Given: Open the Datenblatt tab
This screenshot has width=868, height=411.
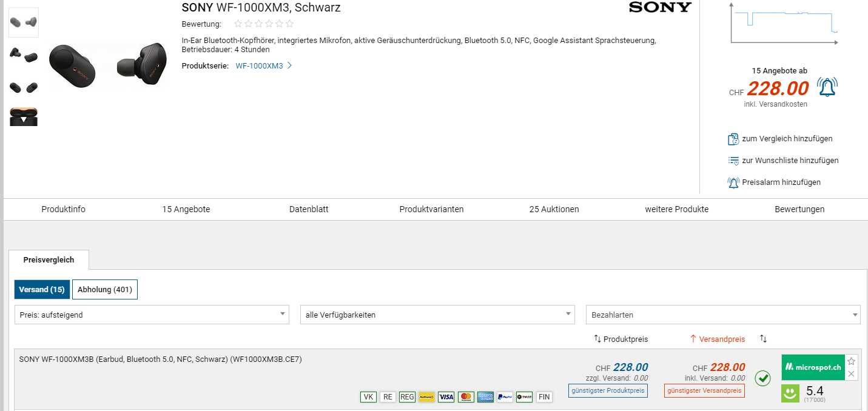Looking at the screenshot, I should pyautogui.click(x=309, y=209).
